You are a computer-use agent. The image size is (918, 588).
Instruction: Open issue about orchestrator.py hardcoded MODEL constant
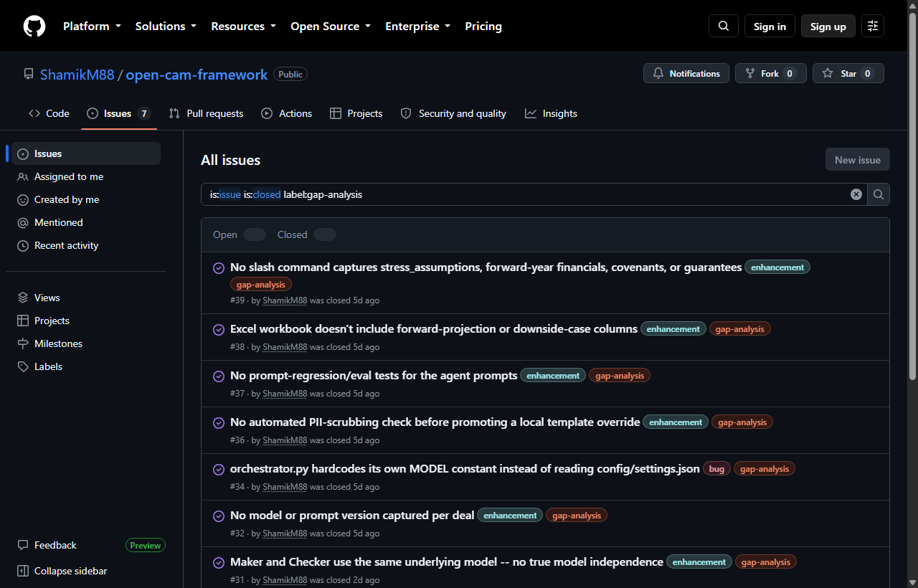coord(465,469)
